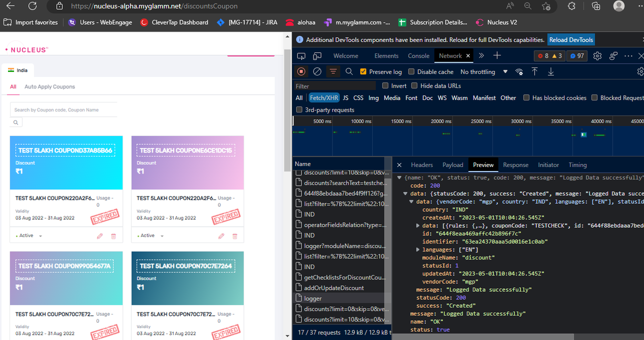Edit coupon TEST 5LAKH COUPONE6CE1DC15 via pencil icon
Image resolution: width=644 pixels, height=340 pixels.
[221, 236]
